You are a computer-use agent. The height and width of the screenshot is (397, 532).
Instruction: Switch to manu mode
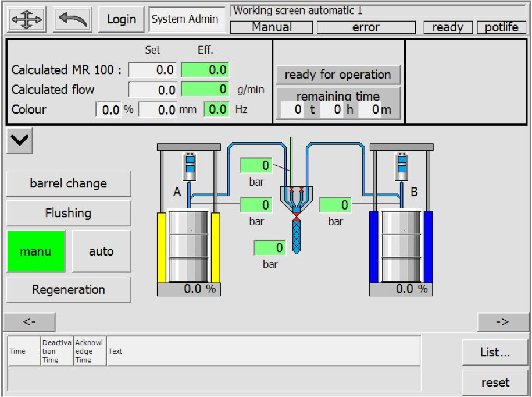[x=36, y=251]
